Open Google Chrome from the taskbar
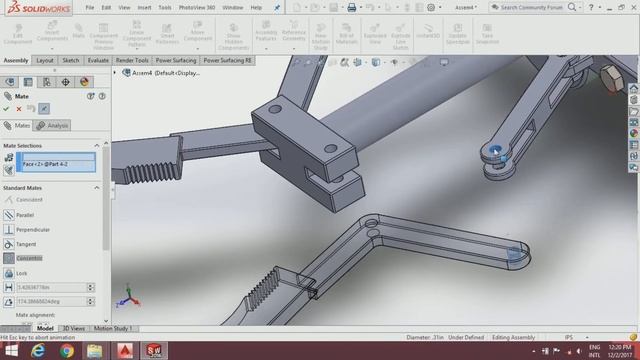 (67, 351)
